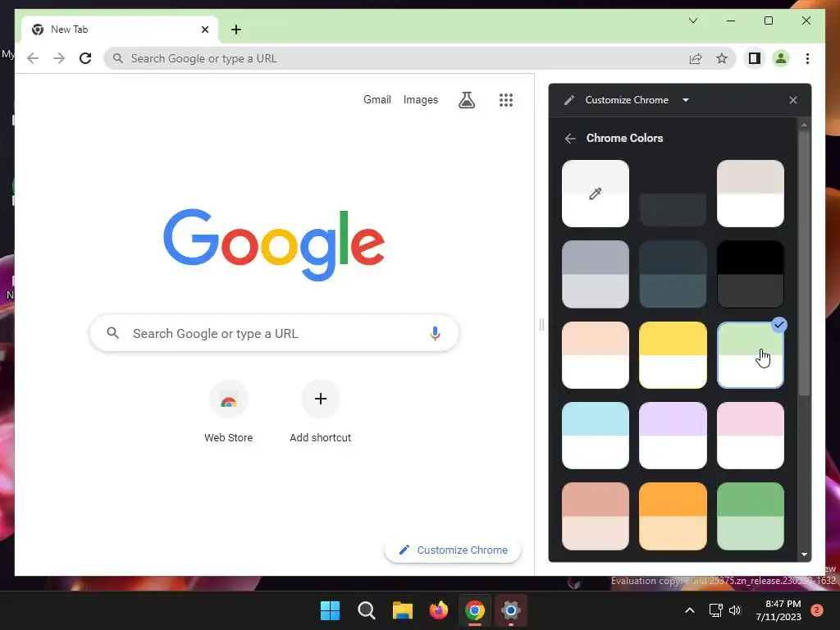Viewport: 840px width, 630px height.
Task: Show hidden system tray icons
Action: pyautogui.click(x=689, y=610)
